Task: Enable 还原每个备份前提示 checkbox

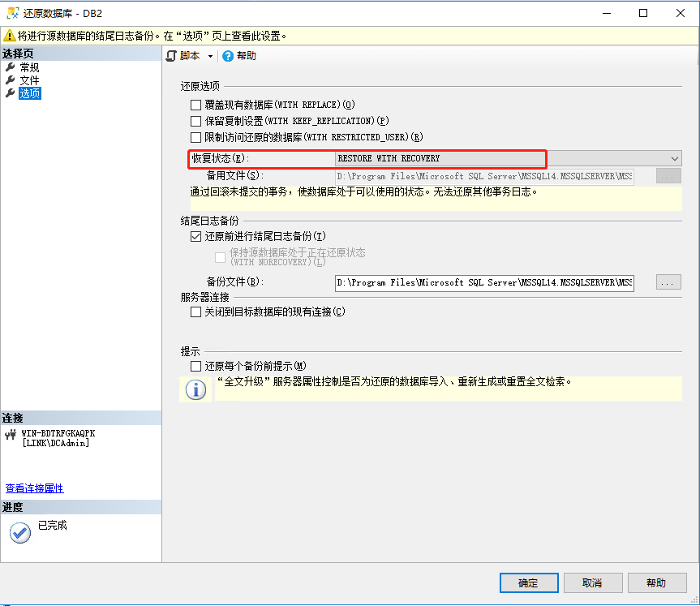Action: [x=195, y=366]
